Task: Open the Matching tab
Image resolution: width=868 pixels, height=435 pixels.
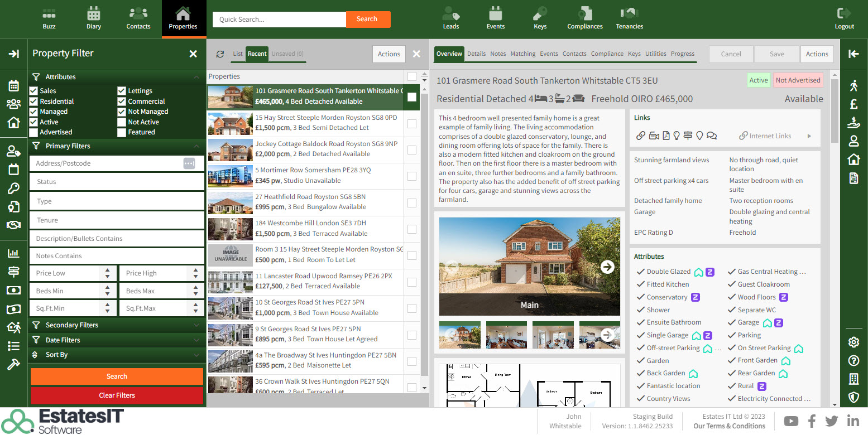Action: (x=523, y=54)
